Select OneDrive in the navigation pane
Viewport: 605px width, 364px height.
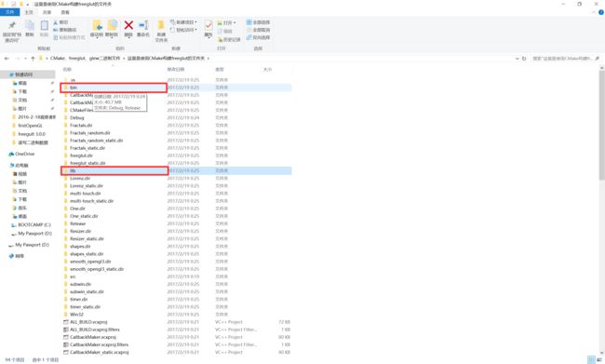click(x=21, y=154)
